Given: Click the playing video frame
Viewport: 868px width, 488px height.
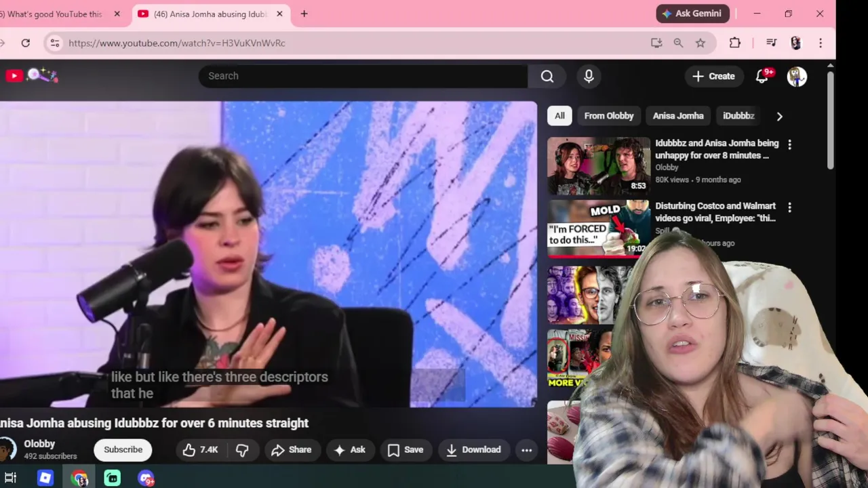Looking at the screenshot, I should point(268,254).
